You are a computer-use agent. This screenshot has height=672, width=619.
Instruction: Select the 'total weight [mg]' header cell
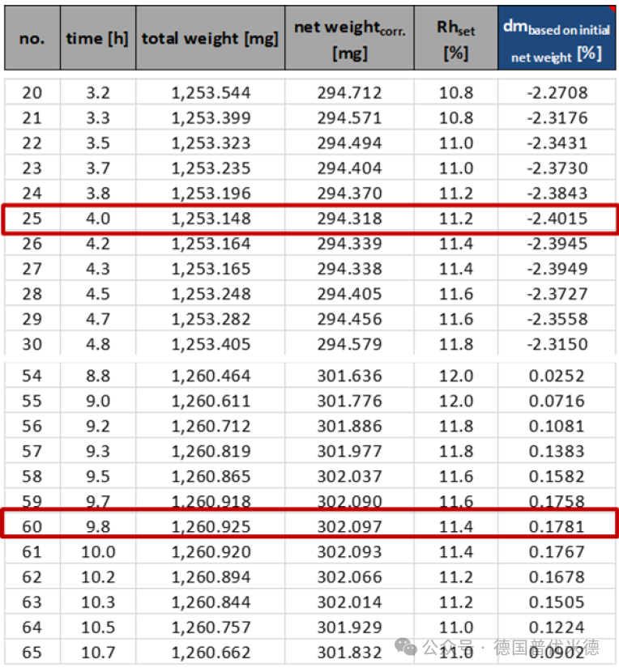[210, 38]
